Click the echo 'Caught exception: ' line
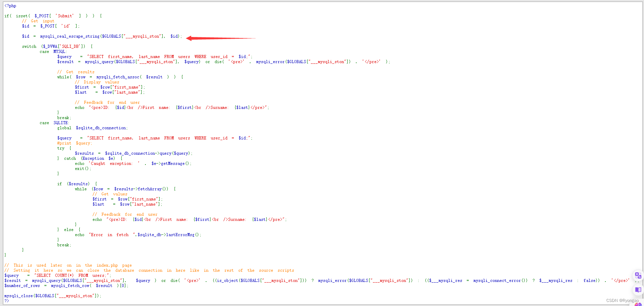644x306 pixels. click(133, 164)
